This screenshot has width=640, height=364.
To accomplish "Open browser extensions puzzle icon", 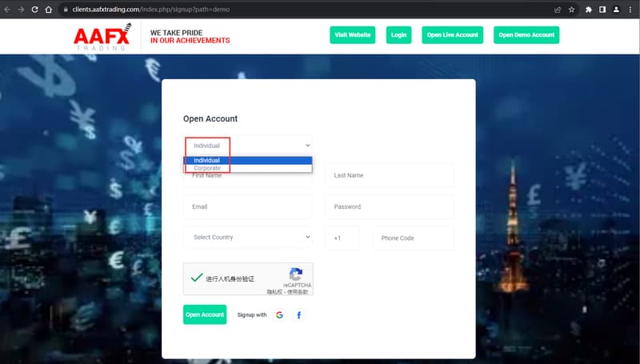I will click(x=589, y=10).
